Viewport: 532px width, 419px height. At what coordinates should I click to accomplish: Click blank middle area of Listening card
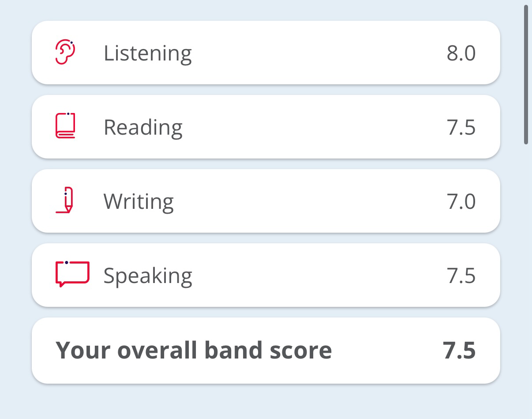pos(309,53)
